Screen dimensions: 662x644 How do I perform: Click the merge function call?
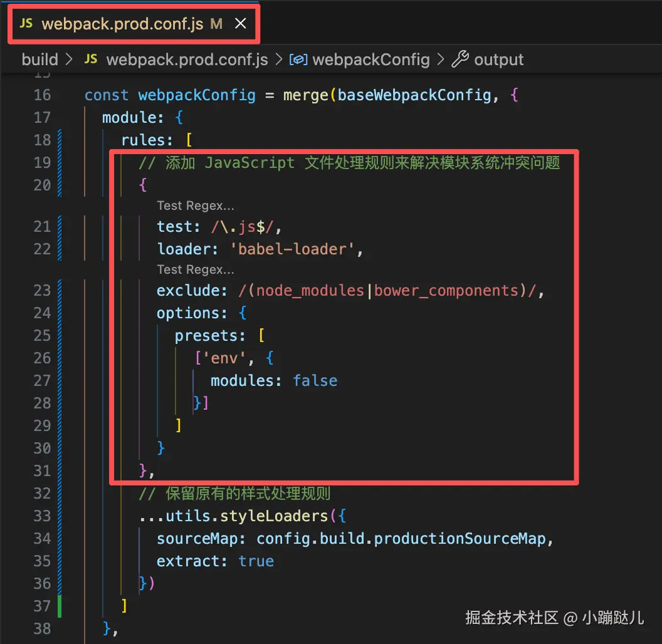tap(306, 95)
